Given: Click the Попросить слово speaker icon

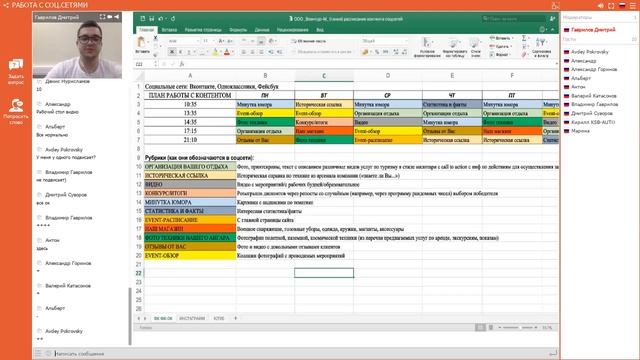Looking at the screenshot, I should (x=16, y=105).
